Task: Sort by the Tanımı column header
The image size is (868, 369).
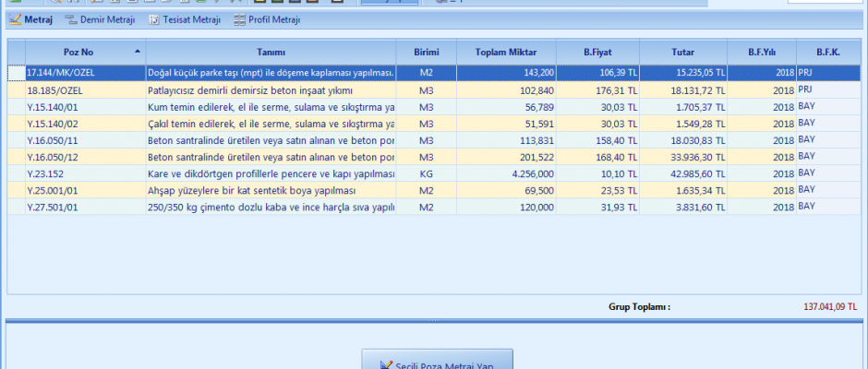Action: coord(271,52)
